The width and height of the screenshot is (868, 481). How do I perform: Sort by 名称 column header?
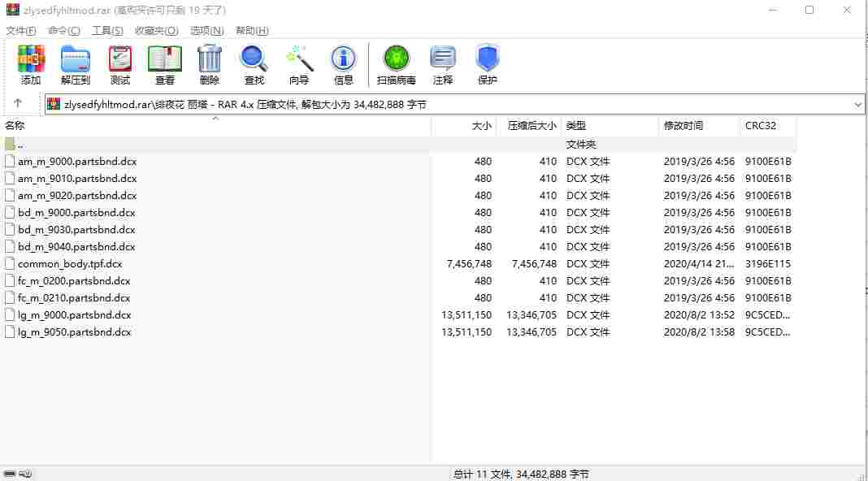(x=216, y=126)
